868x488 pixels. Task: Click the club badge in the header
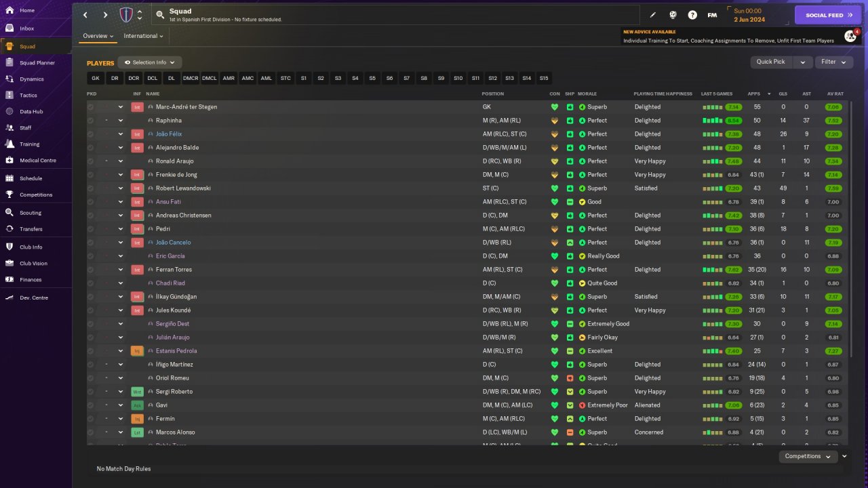tap(126, 15)
